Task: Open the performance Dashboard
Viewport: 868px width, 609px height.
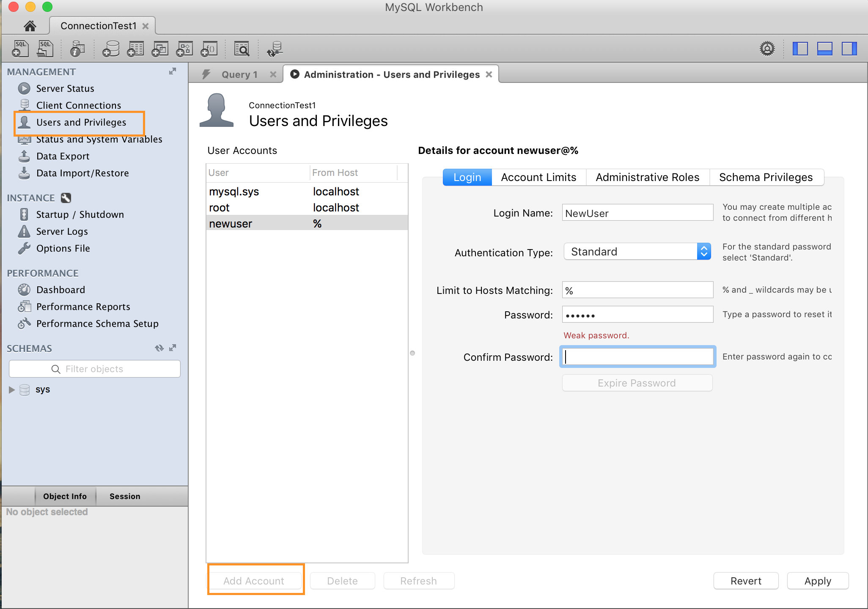Action: (60, 290)
